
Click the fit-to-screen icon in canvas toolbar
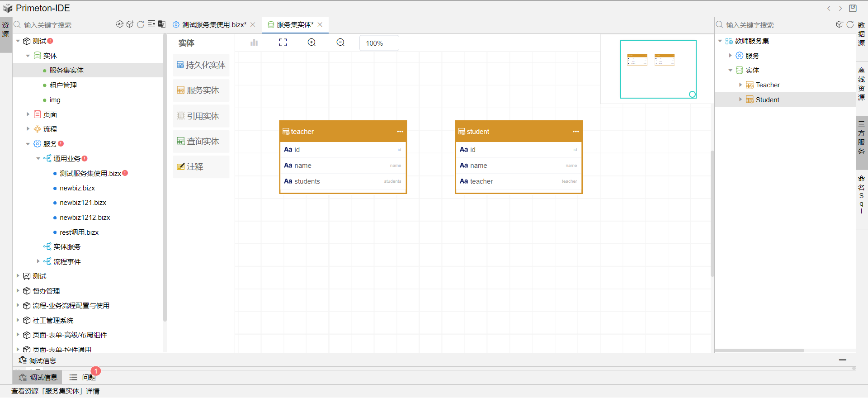click(283, 43)
